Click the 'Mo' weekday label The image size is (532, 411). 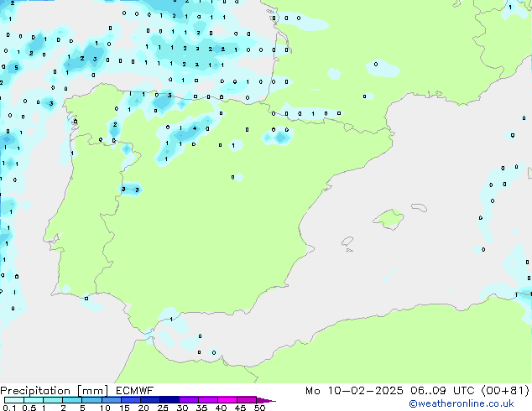pyautogui.click(x=312, y=391)
